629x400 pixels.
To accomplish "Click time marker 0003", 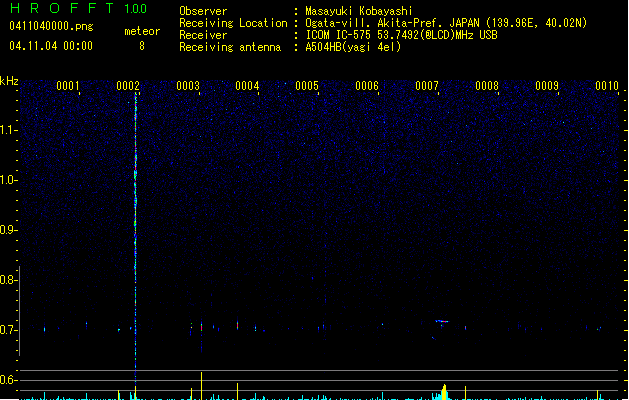I will (188, 86).
